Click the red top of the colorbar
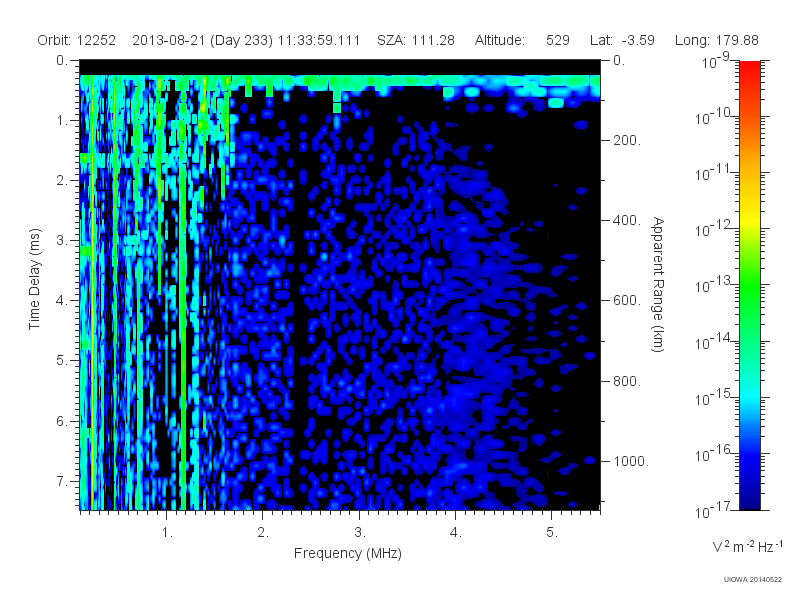Screen dimensions: 800x600 tap(749, 69)
